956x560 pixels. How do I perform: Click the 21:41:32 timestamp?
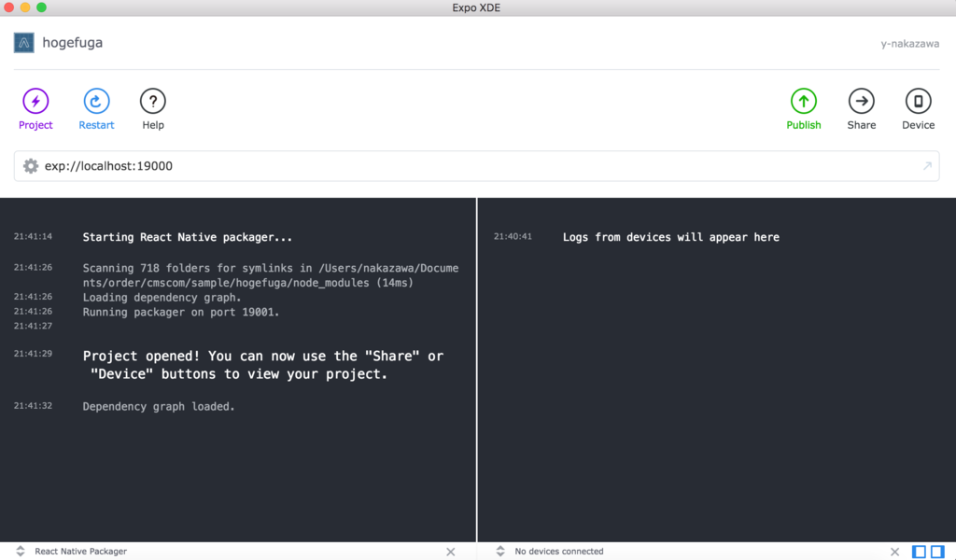click(33, 405)
